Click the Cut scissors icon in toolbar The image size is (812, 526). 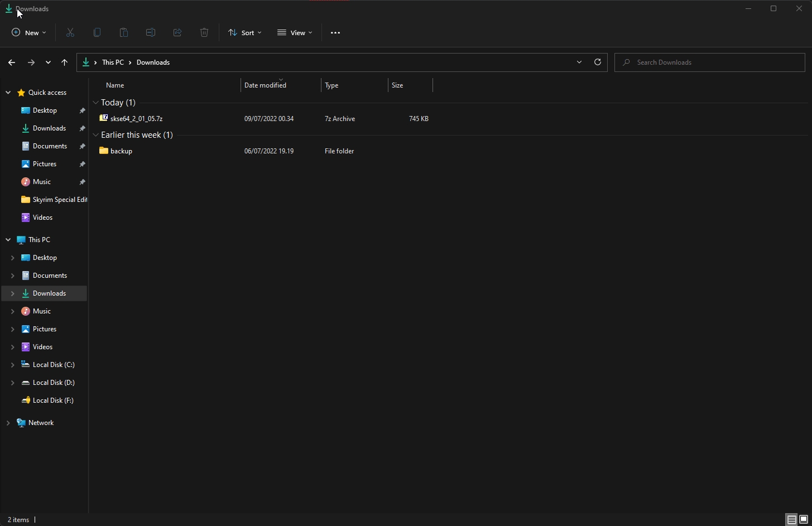[x=70, y=33]
